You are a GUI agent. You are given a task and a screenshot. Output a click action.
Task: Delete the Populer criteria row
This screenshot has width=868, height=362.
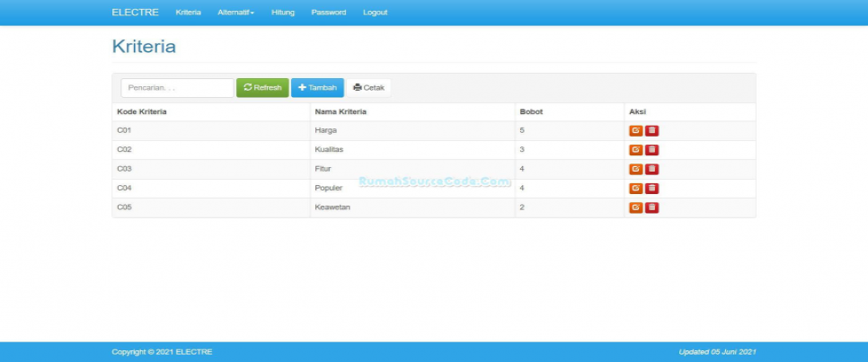(652, 189)
